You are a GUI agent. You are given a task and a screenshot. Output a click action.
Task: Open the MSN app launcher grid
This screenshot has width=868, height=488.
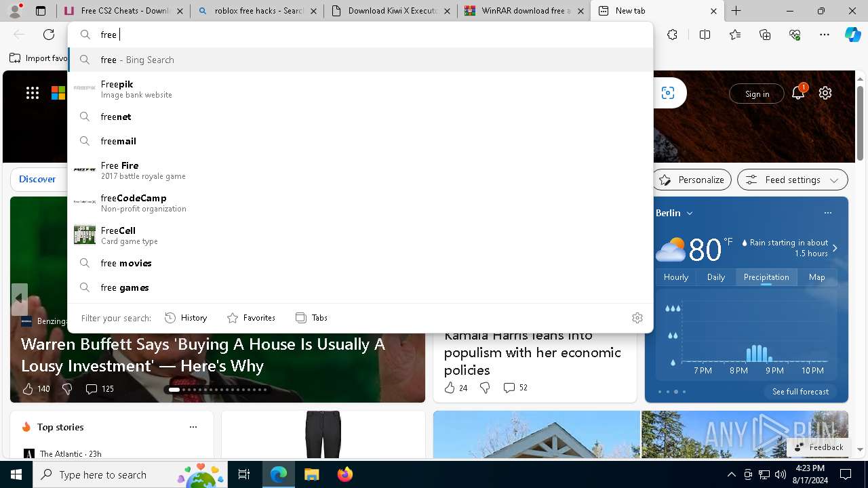[33, 94]
